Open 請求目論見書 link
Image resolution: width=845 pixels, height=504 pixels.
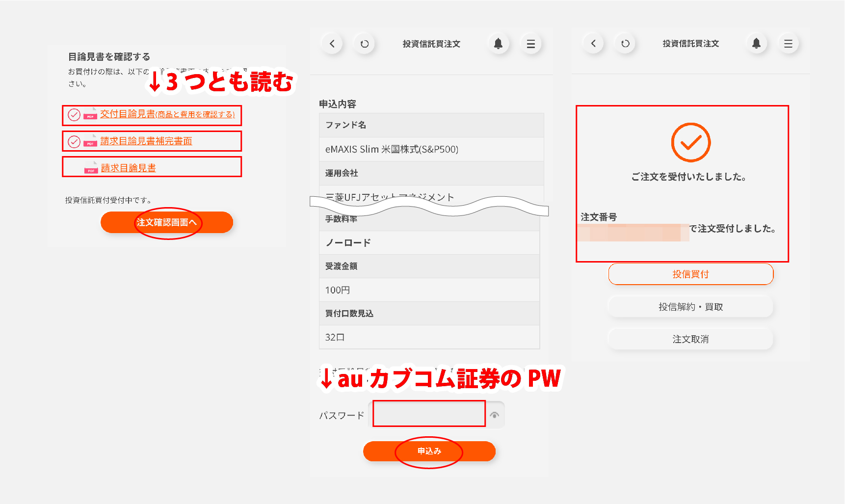pos(129,168)
